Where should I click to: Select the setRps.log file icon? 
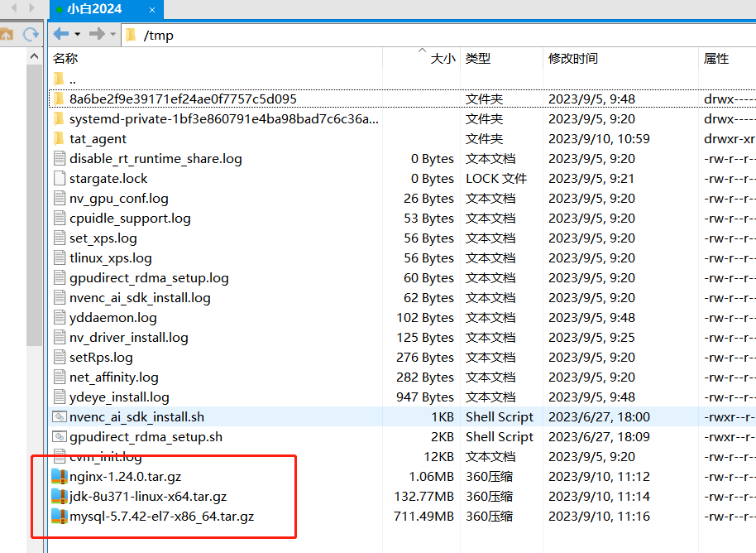pyautogui.click(x=60, y=357)
